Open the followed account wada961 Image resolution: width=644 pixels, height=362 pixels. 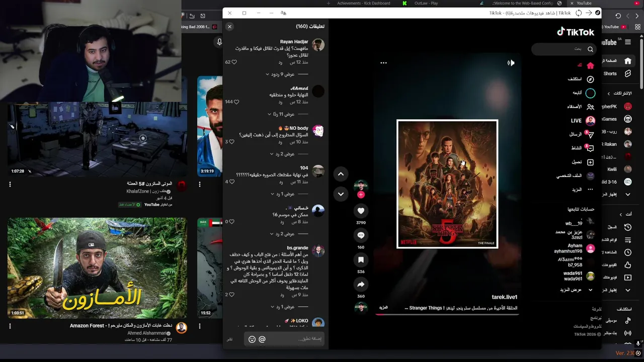coord(579,276)
